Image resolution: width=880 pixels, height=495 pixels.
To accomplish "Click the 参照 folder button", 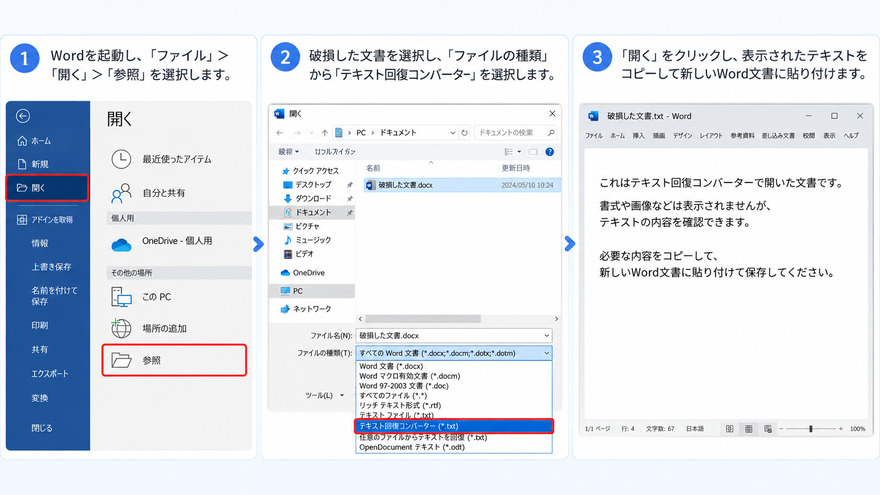I will (x=174, y=360).
